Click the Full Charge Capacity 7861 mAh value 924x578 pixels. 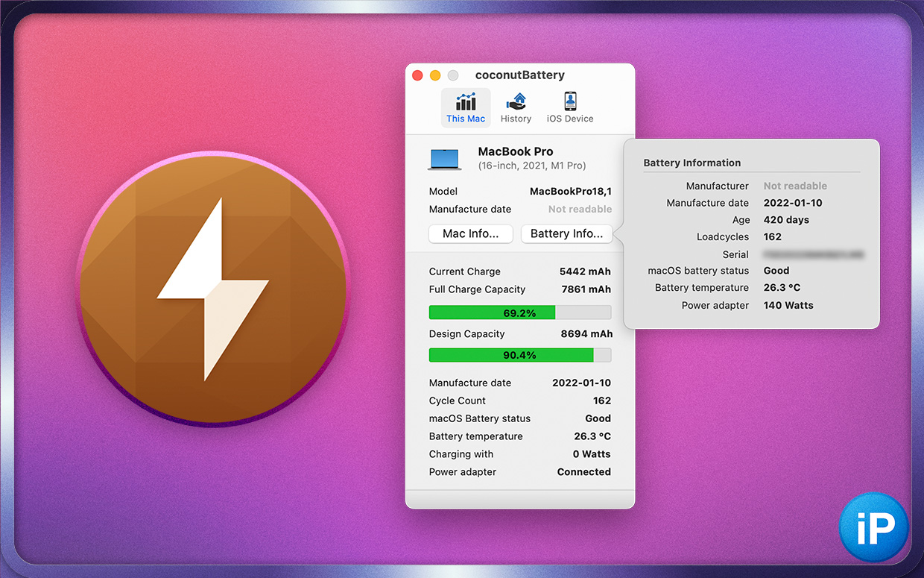tap(586, 289)
